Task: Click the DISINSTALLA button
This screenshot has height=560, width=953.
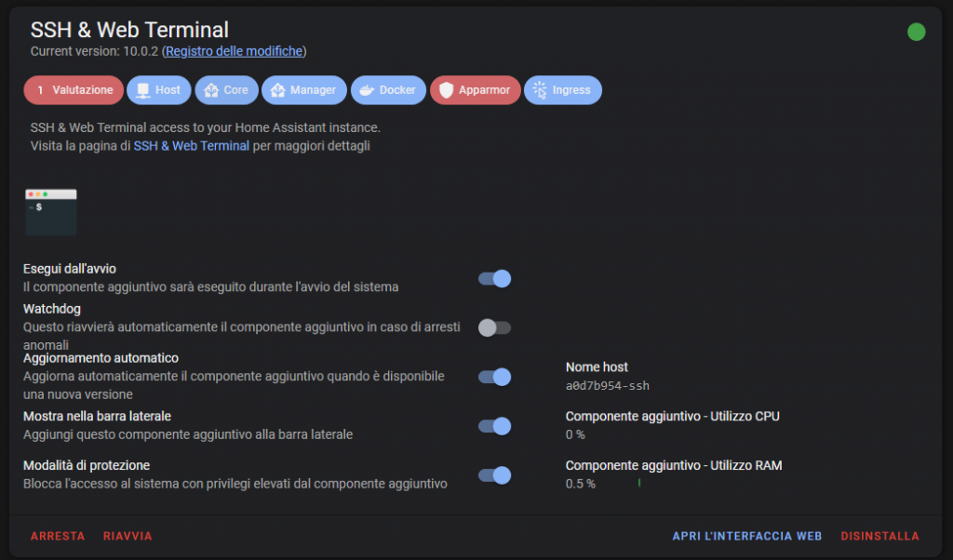Action: tap(880, 537)
